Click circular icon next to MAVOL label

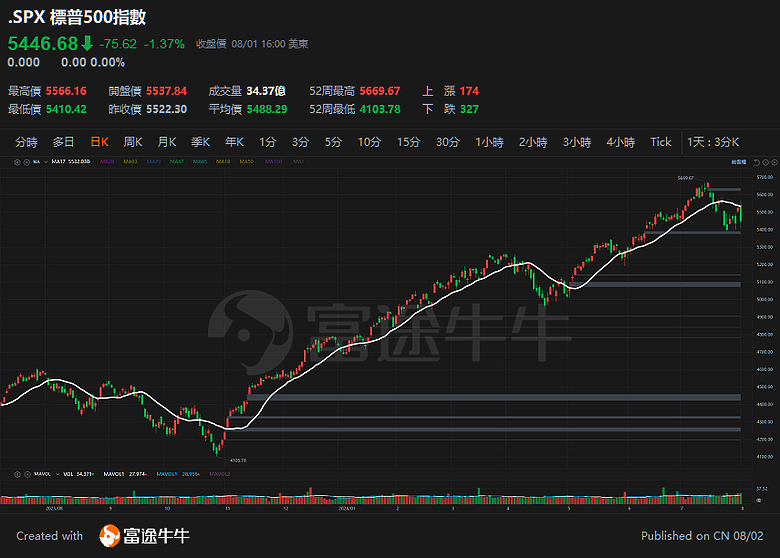point(27,474)
